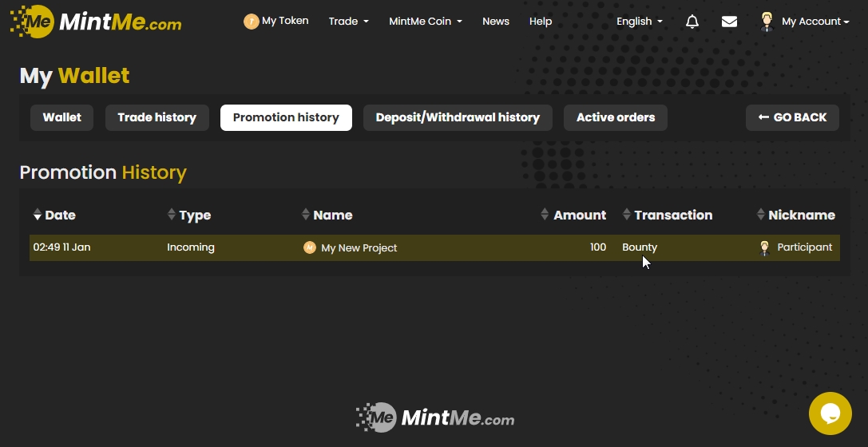The width and height of the screenshot is (868, 447).
Task: Click the MintMe.com logo in header
Action: [x=96, y=22]
